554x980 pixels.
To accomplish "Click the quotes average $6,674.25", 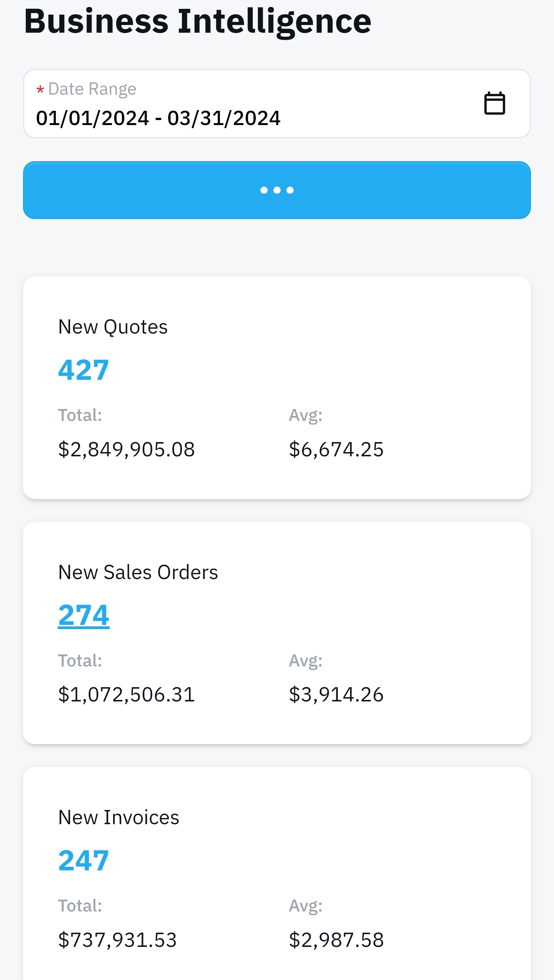I will [x=336, y=449].
